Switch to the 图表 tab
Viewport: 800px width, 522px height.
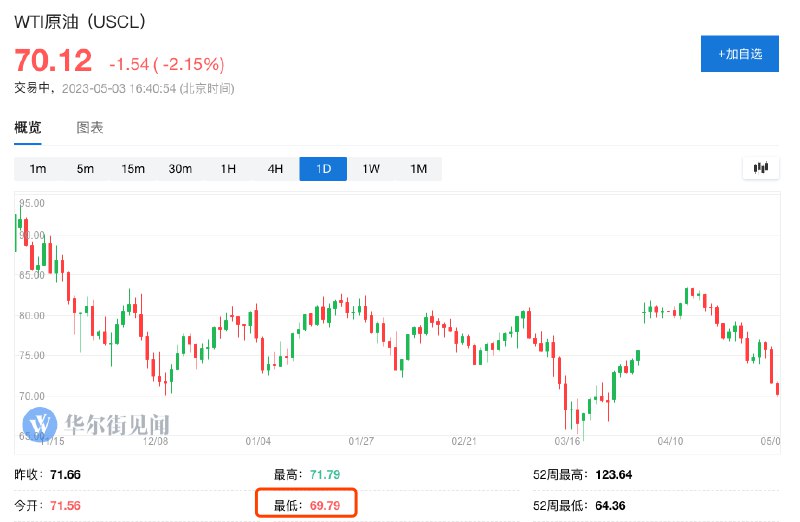click(x=90, y=127)
